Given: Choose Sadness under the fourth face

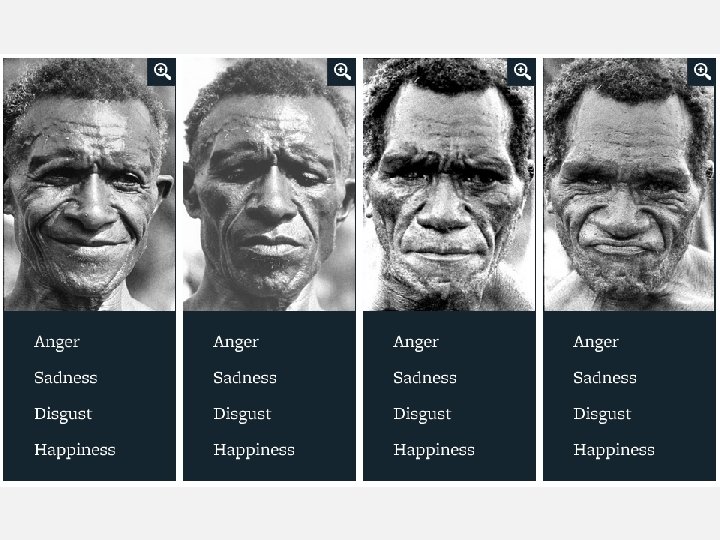Looking at the screenshot, I should coord(605,378).
